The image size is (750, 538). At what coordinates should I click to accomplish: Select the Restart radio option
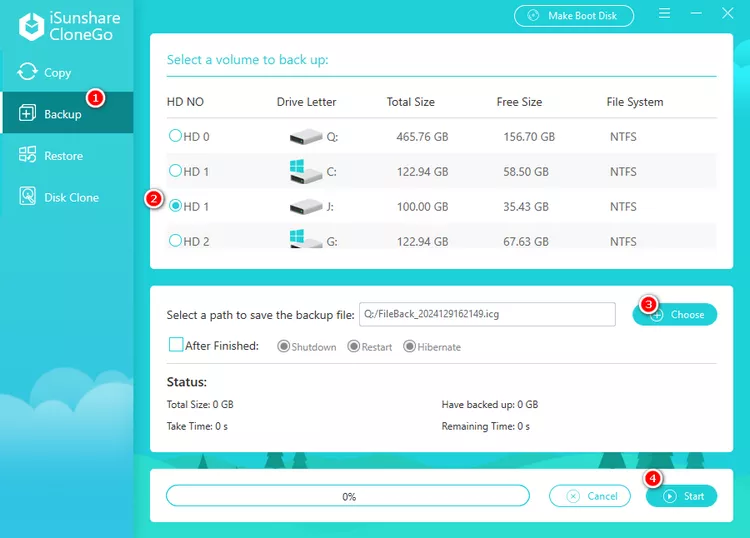click(x=353, y=346)
